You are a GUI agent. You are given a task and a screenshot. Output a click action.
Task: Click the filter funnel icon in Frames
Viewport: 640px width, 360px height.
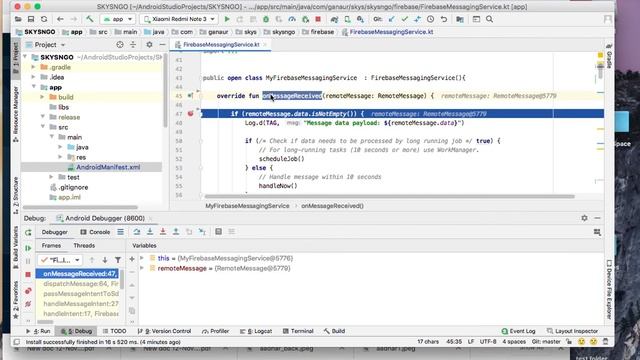[118, 260]
